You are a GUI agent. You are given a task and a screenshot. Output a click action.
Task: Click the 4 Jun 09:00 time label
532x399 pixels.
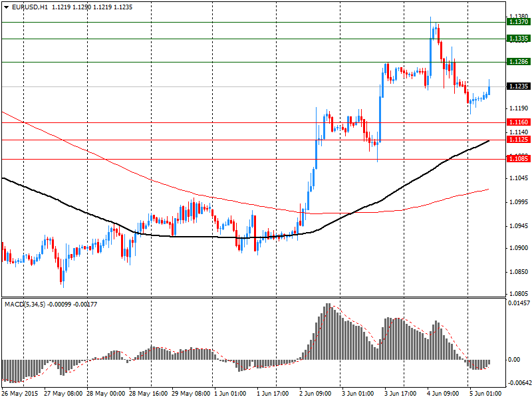[x=443, y=394]
